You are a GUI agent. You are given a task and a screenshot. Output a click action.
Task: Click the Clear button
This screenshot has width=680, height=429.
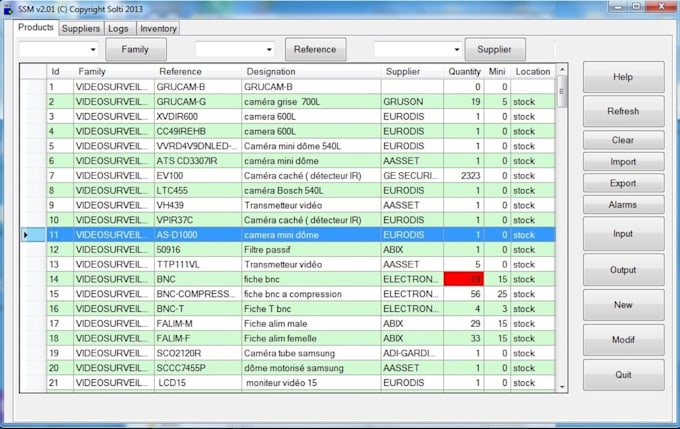click(x=623, y=140)
